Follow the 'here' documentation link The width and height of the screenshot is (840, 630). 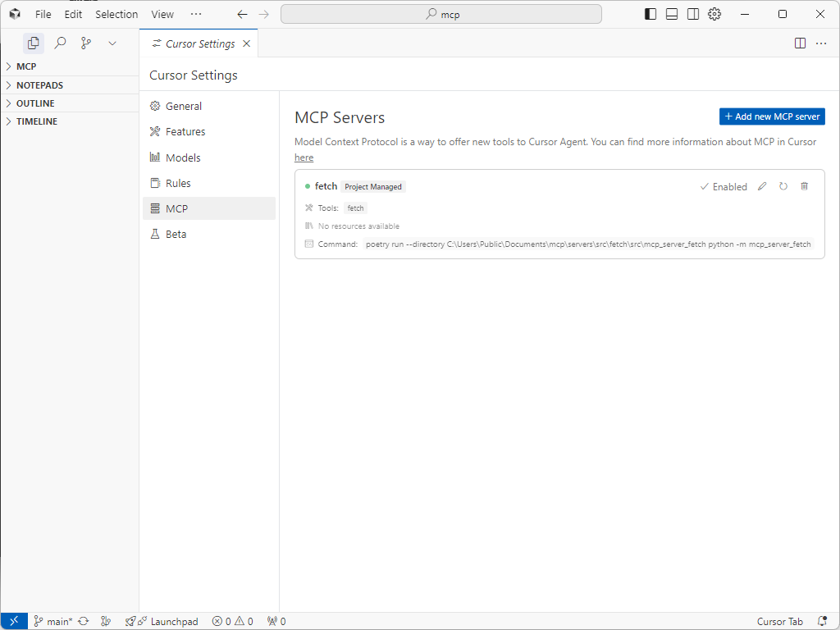304,157
